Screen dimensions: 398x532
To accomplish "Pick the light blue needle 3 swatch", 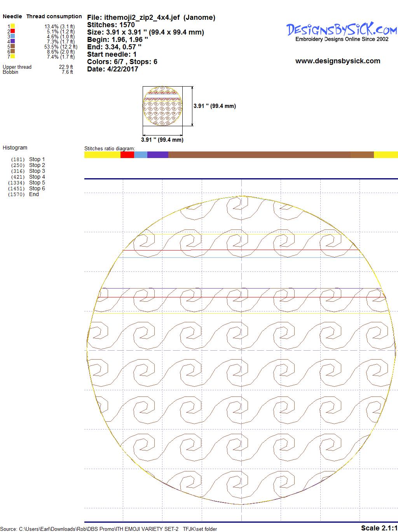I will (x=13, y=37).
